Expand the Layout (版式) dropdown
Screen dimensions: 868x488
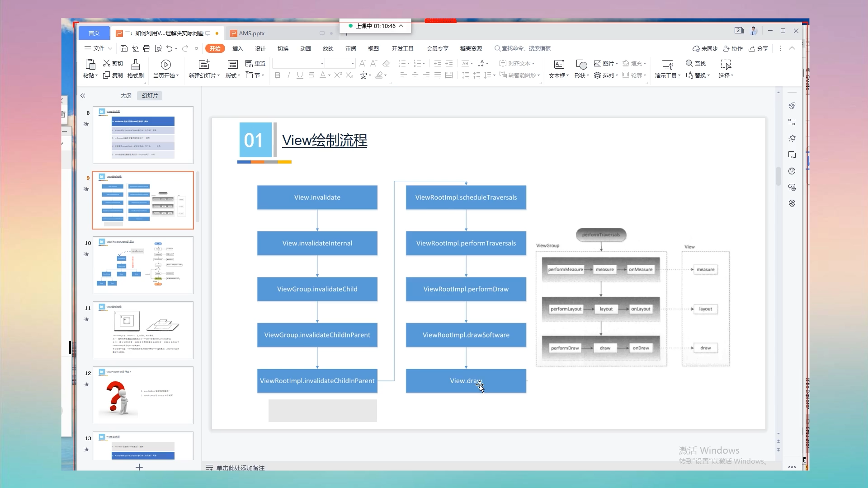click(233, 76)
